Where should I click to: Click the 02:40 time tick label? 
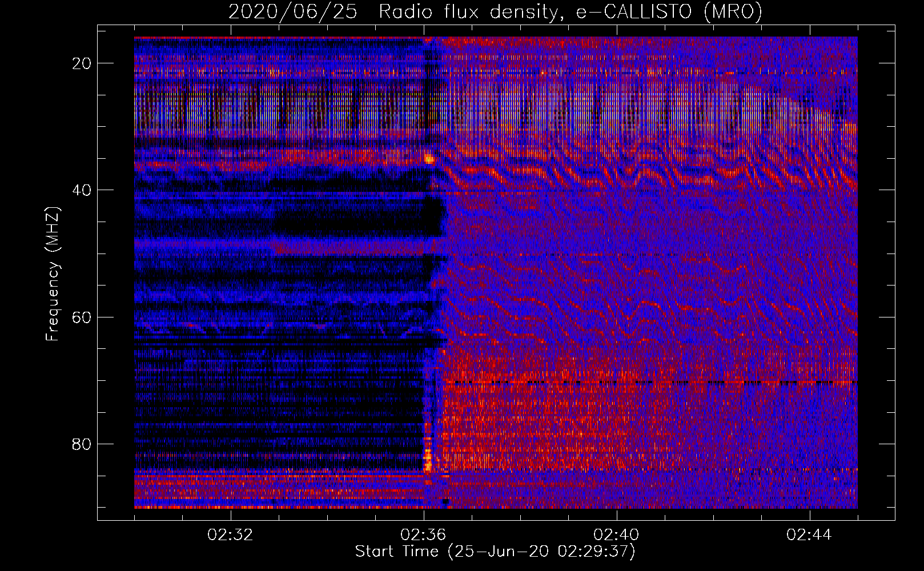click(x=617, y=535)
